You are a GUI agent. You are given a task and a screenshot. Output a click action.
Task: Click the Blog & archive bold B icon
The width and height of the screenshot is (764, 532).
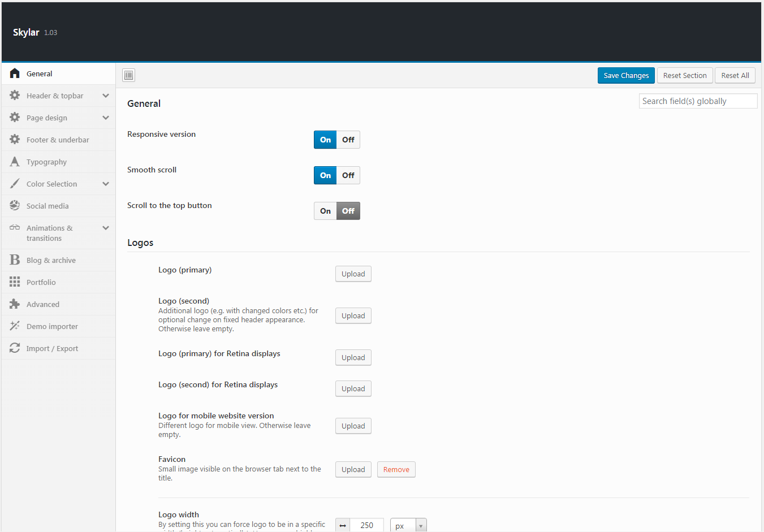pos(15,260)
